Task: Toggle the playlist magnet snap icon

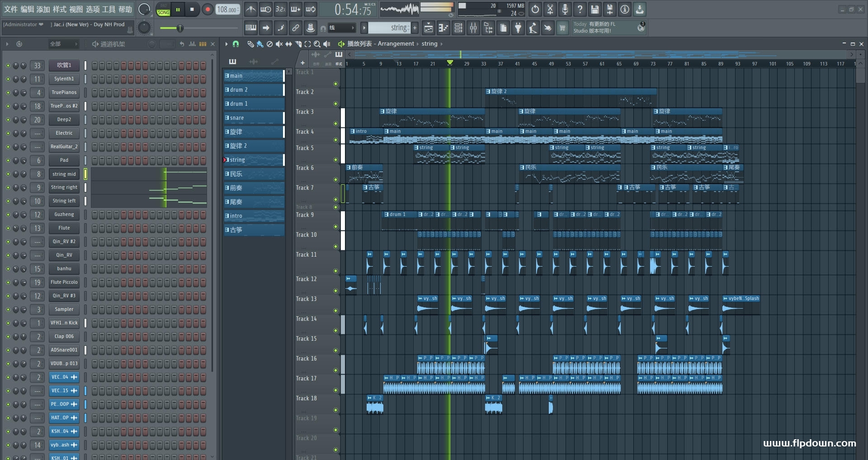Action: pos(236,44)
